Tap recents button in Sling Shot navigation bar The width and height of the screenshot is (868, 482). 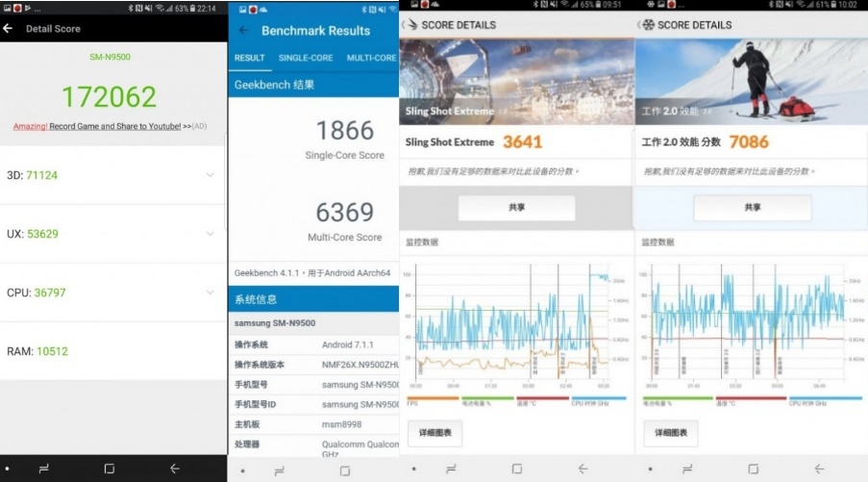coord(451,469)
